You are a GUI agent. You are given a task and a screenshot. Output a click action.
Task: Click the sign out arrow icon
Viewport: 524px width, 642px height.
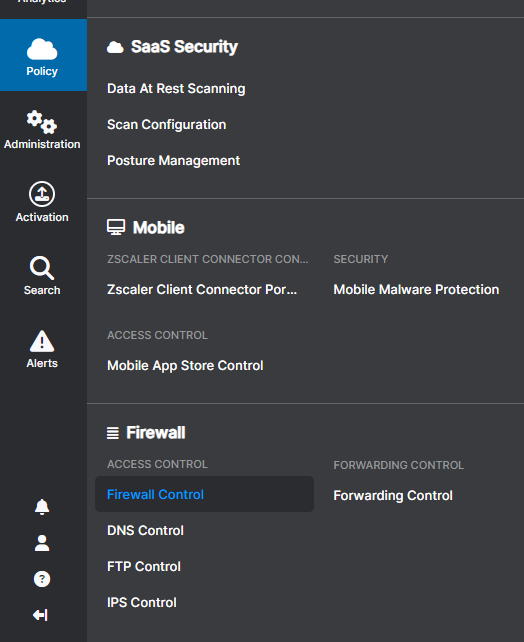pos(41,615)
